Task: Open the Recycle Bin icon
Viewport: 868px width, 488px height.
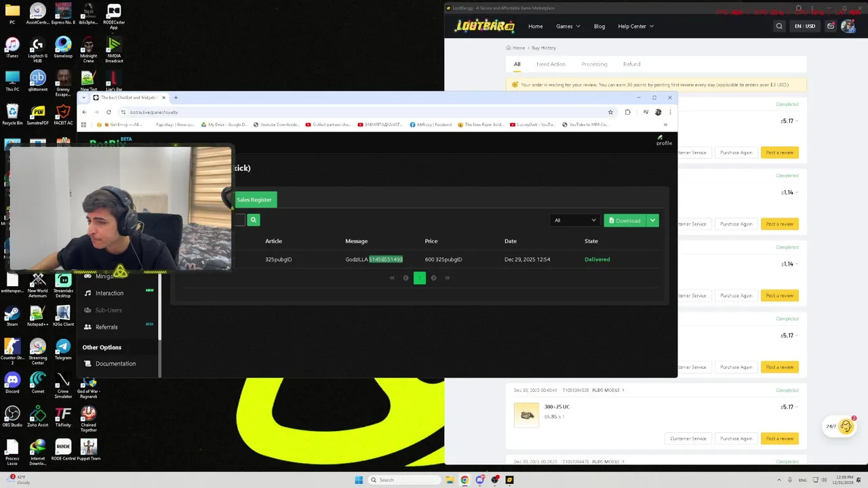Action: click(12, 114)
